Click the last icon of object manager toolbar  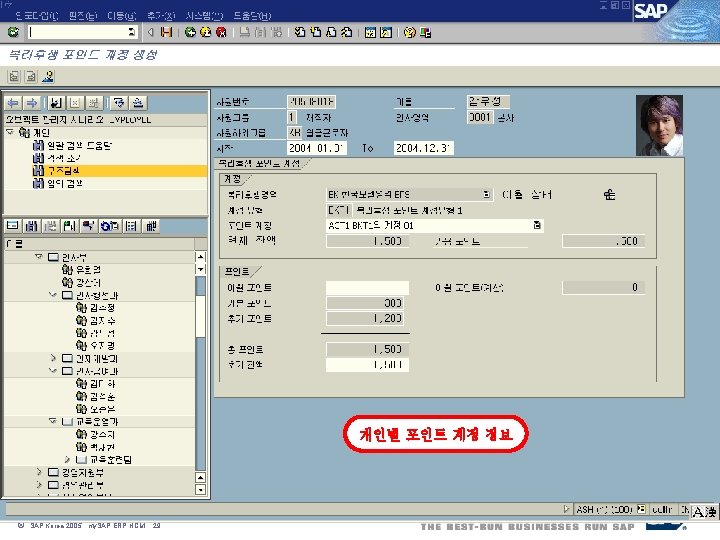138,103
